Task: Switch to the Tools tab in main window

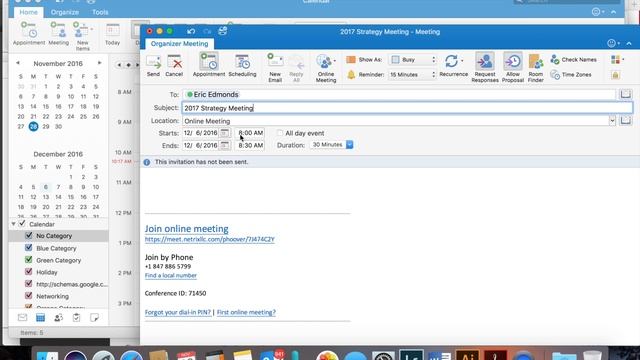Action: pos(100,12)
